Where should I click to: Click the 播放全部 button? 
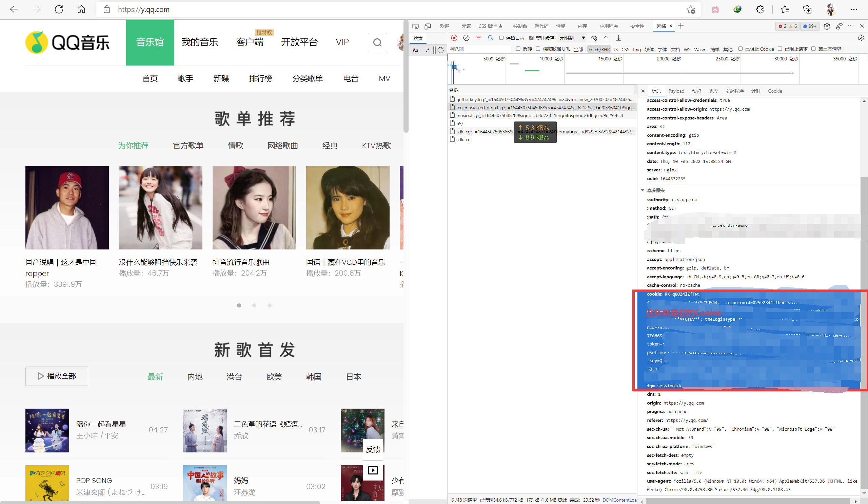57,376
